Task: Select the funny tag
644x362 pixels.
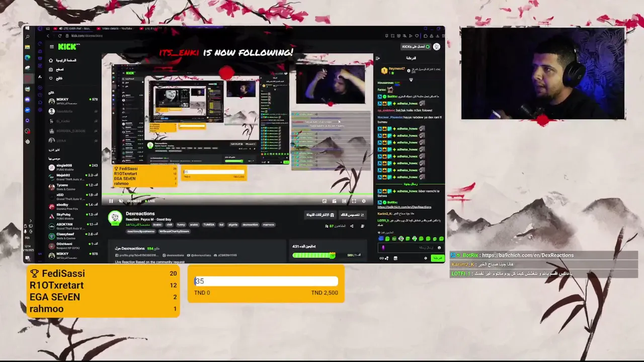Action: (x=181, y=225)
